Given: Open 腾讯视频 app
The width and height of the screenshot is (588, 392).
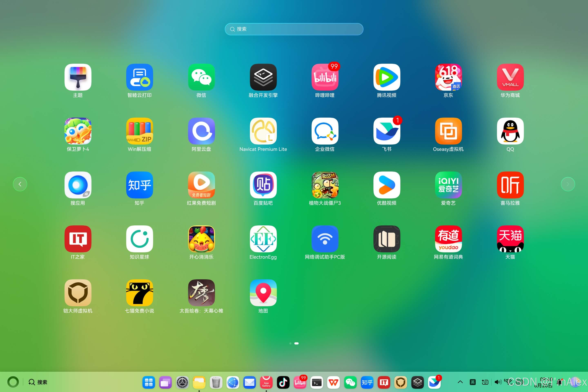Looking at the screenshot, I should pyautogui.click(x=387, y=77).
